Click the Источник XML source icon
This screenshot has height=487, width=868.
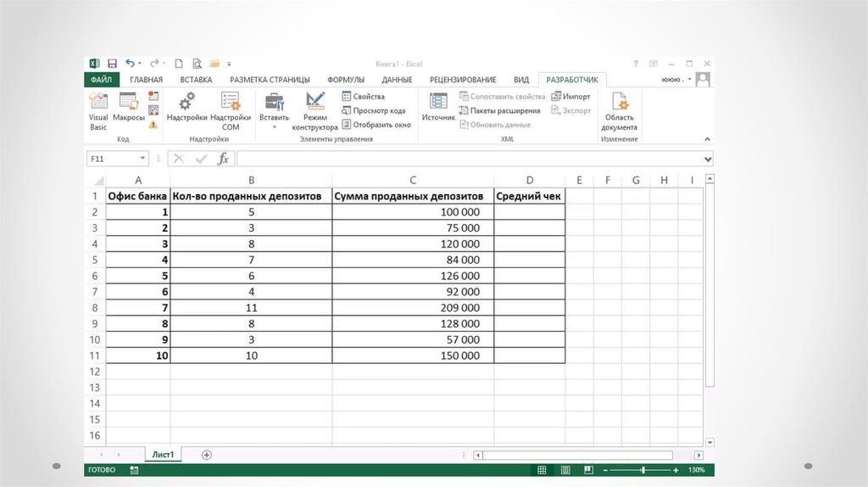438,109
